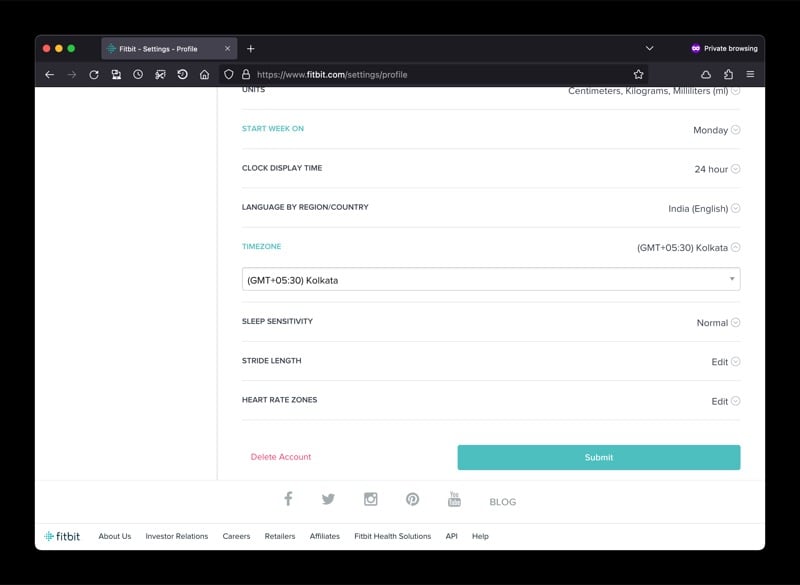Click the Submit button
The height and width of the screenshot is (585, 800).
click(x=599, y=457)
